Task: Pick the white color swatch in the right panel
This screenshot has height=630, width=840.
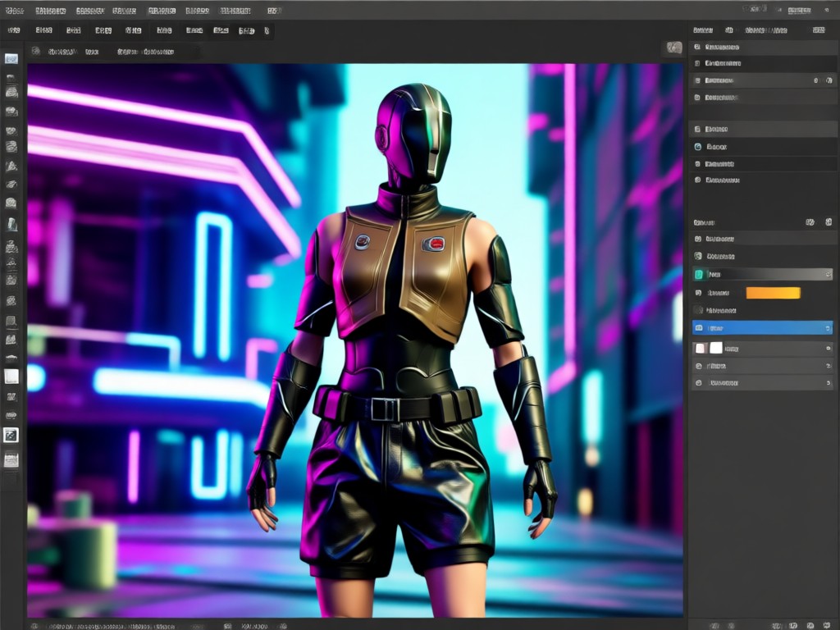Action: [x=715, y=348]
